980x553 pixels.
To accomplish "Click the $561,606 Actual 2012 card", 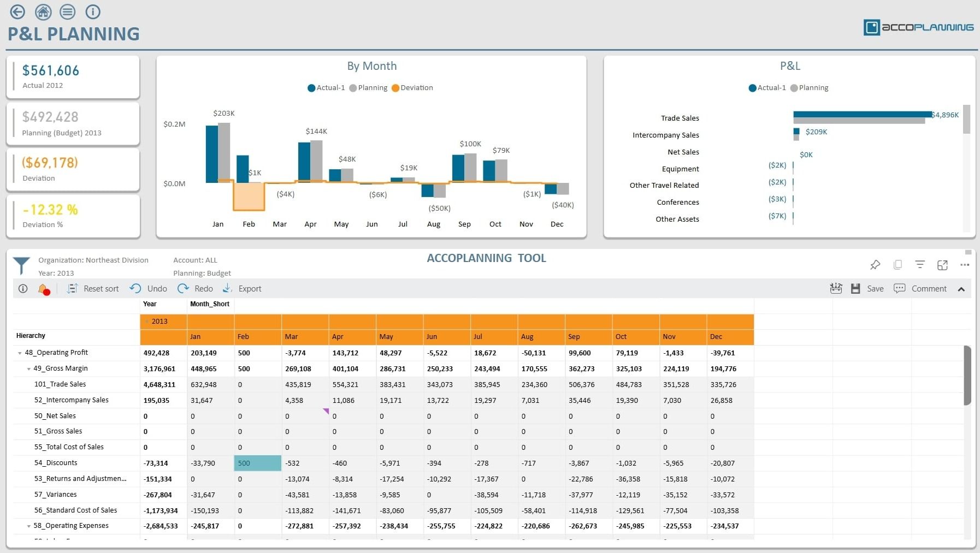I will [73, 77].
